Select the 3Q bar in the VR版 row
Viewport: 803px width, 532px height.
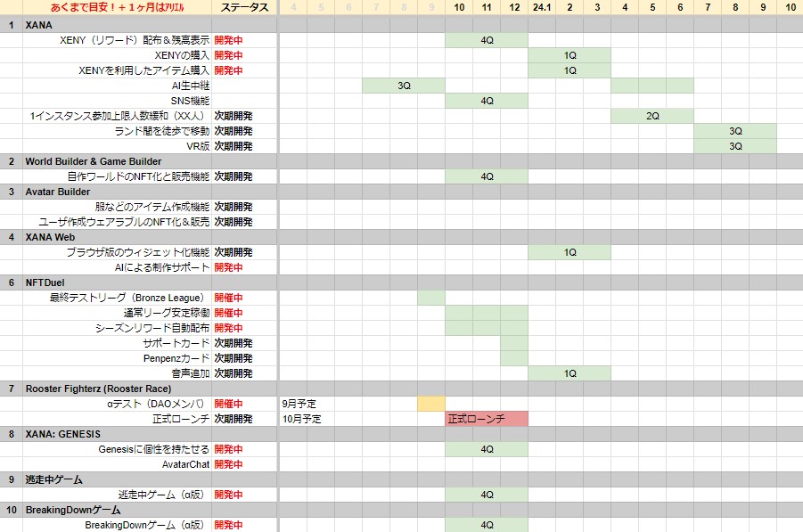(x=735, y=146)
